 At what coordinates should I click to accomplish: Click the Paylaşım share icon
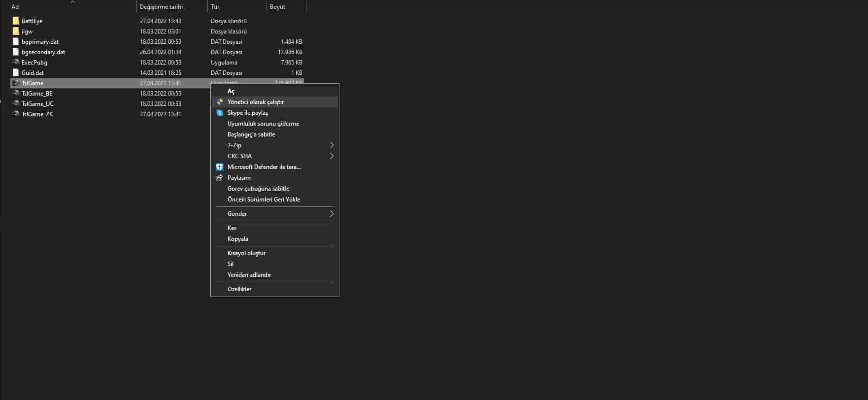pyautogui.click(x=220, y=178)
